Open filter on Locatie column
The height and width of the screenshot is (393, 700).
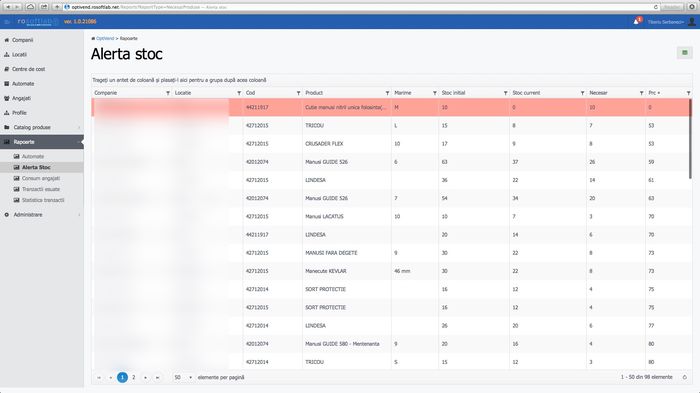239,93
